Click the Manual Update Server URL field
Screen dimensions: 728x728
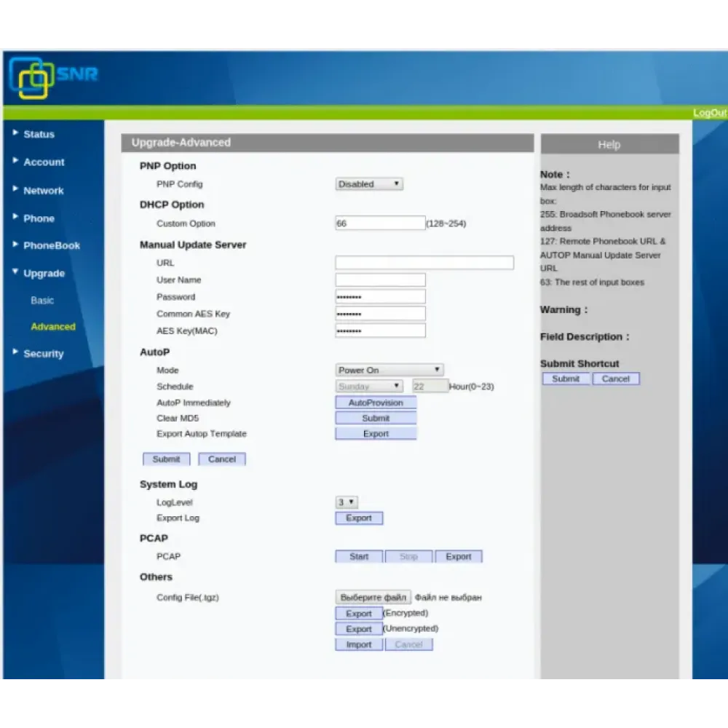424,263
